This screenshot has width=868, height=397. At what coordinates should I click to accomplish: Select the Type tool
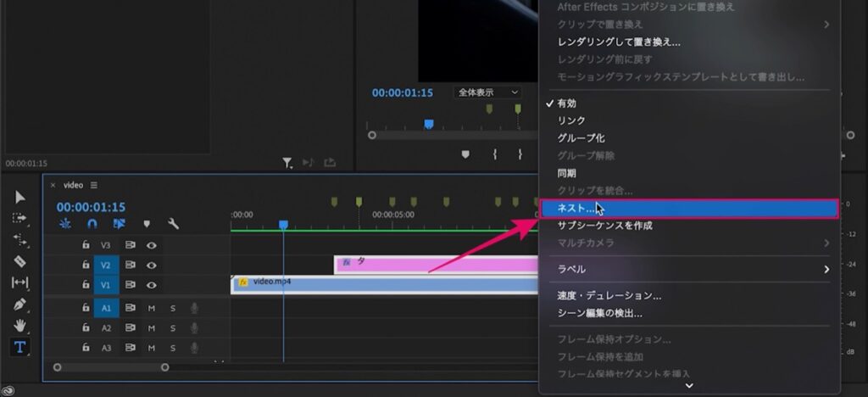pos(20,347)
